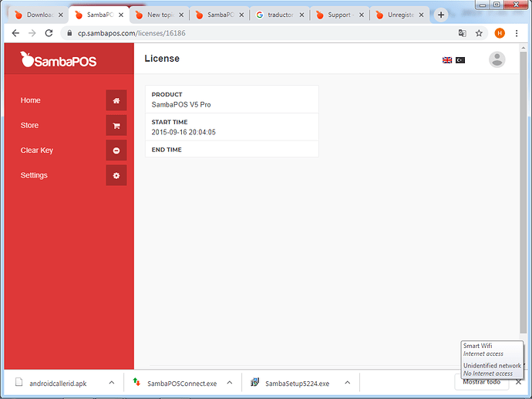Image resolution: width=532 pixels, height=399 pixels.
Task: Close the Download tab
Action: coord(60,15)
